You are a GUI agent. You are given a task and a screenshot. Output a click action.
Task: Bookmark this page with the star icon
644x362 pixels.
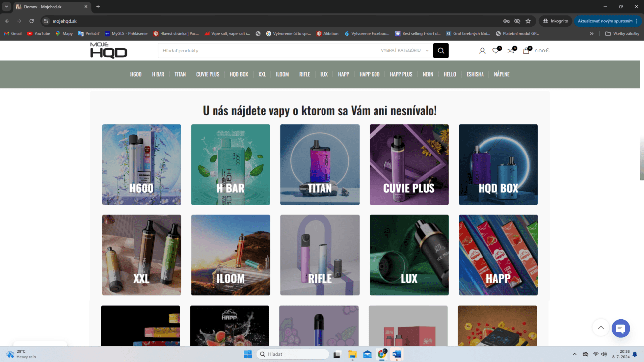pyautogui.click(x=528, y=21)
